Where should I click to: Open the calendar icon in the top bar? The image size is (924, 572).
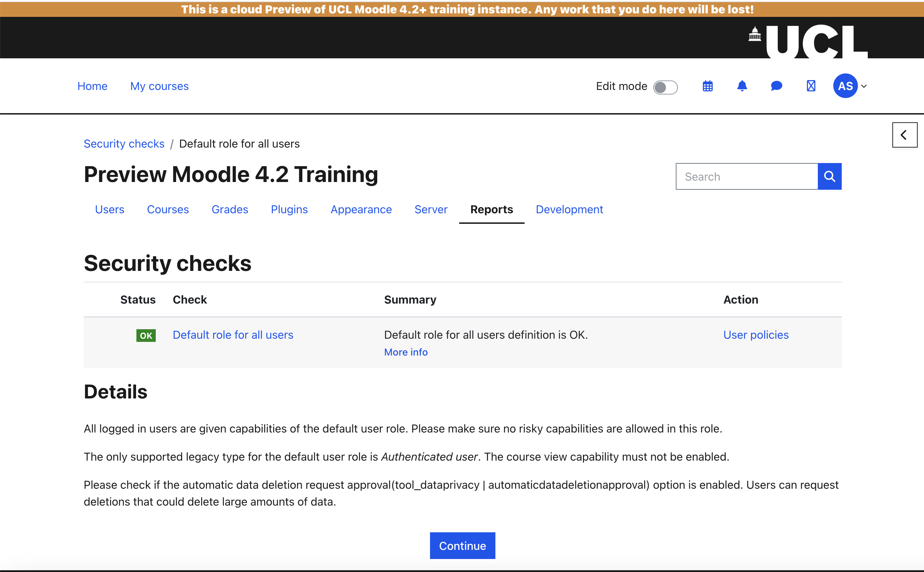(707, 86)
